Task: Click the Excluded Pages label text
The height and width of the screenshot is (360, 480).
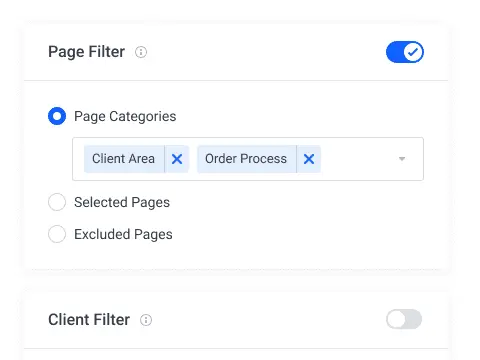Action: click(123, 234)
